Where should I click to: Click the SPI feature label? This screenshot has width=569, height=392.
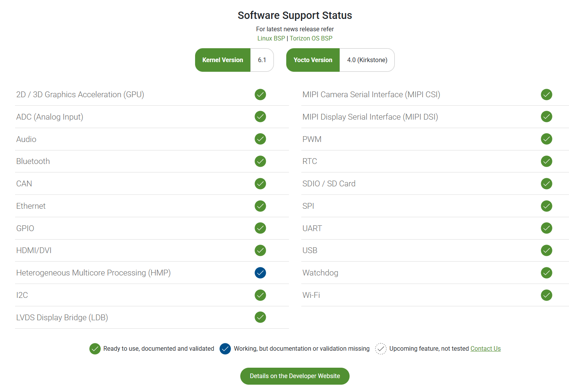click(308, 206)
